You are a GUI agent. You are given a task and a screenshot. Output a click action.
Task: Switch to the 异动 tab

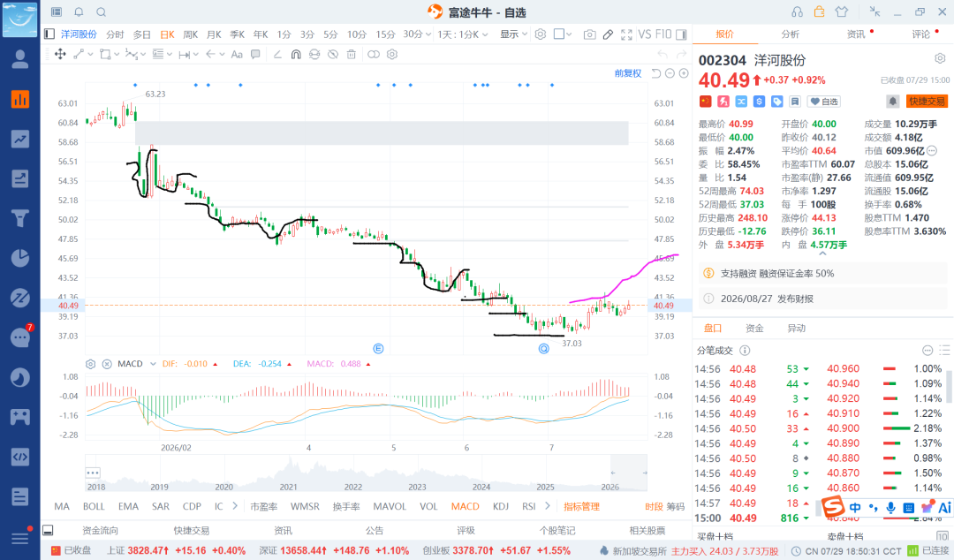(797, 328)
